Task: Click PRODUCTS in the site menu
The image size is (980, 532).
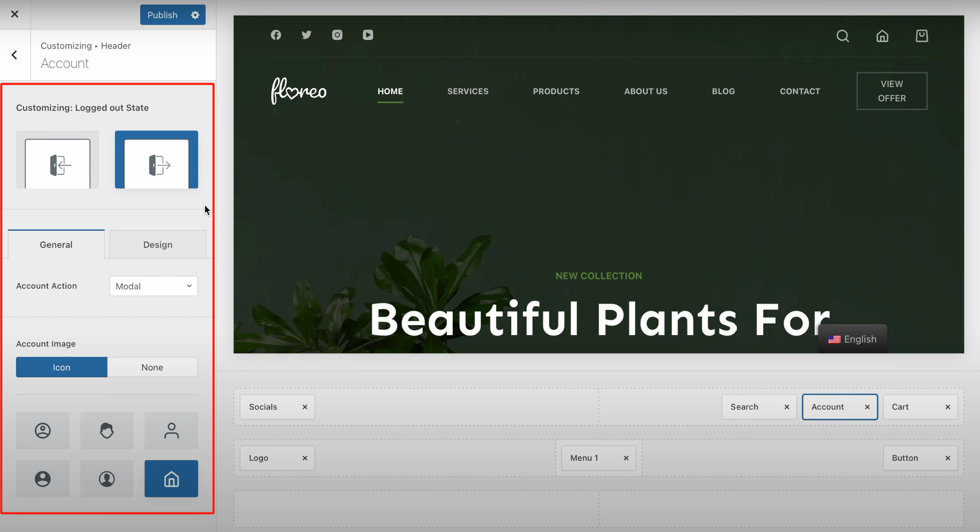Action: [x=556, y=91]
